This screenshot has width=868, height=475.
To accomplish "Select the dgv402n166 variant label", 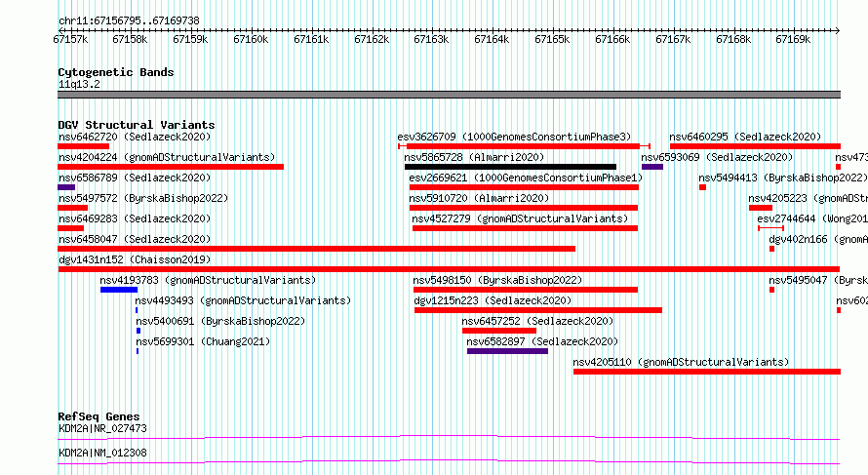I will tap(818, 239).
